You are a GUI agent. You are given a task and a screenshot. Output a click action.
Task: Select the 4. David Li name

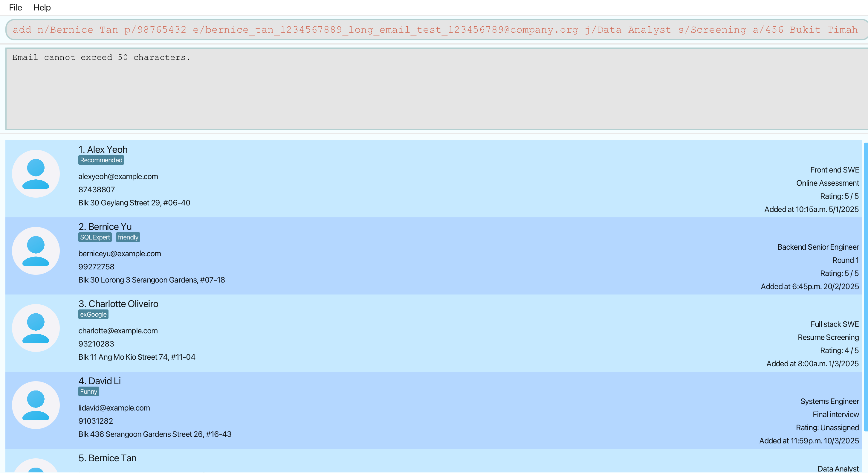100,381
